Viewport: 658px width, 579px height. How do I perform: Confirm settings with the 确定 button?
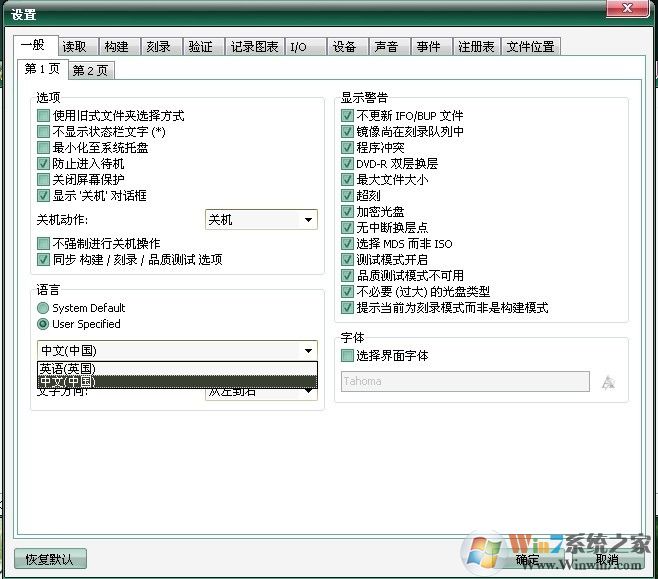pyautogui.click(x=527, y=559)
